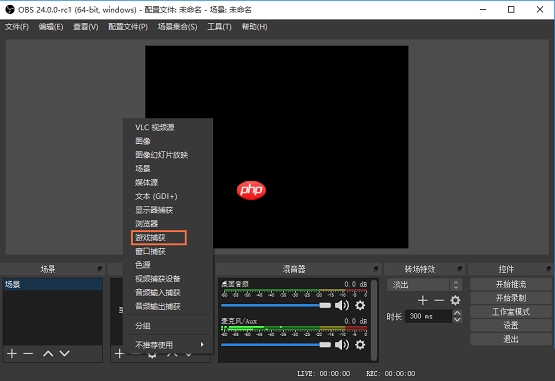The width and height of the screenshot is (555, 381).
Task: Enable 工作室模式 studio mode
Action: [x=510, y=312]
